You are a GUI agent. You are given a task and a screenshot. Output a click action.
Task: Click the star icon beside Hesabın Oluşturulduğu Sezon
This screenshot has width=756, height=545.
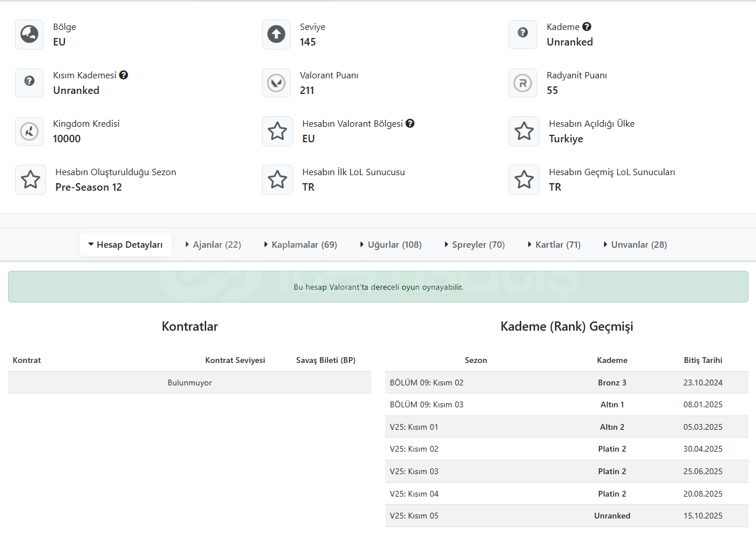tap(31, 180)
